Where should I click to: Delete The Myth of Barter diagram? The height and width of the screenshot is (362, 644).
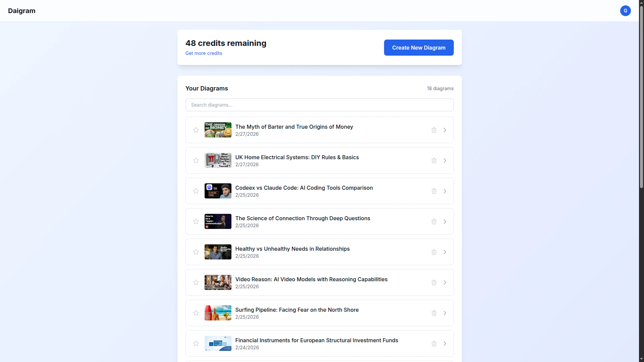[x=434, y=130]
